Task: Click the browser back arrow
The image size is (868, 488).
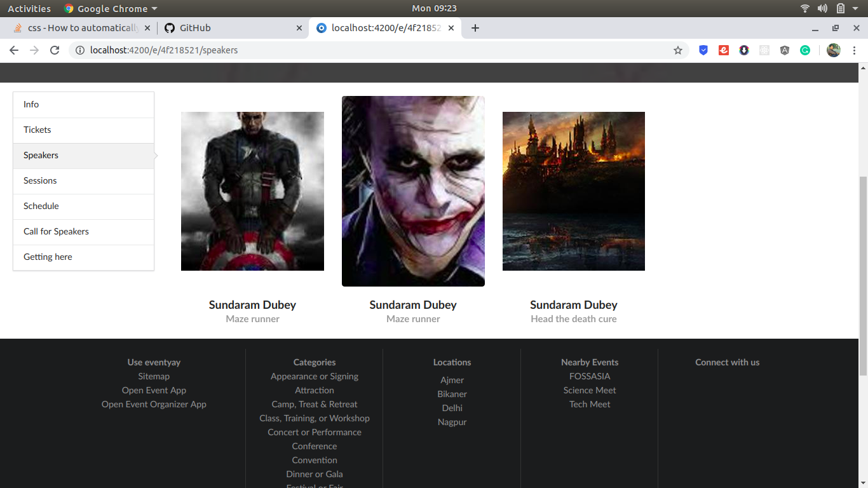Action: click(x=14, y=50)
